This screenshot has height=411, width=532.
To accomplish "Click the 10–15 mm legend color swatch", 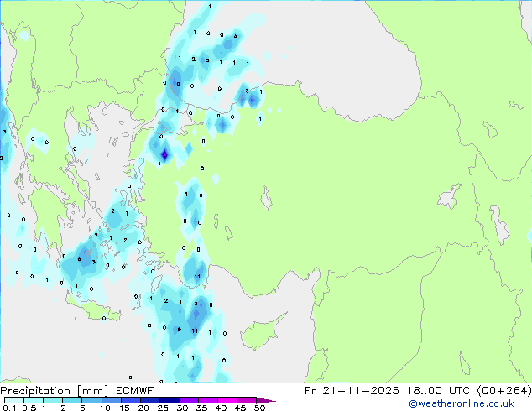I will (x=111, y=400).
